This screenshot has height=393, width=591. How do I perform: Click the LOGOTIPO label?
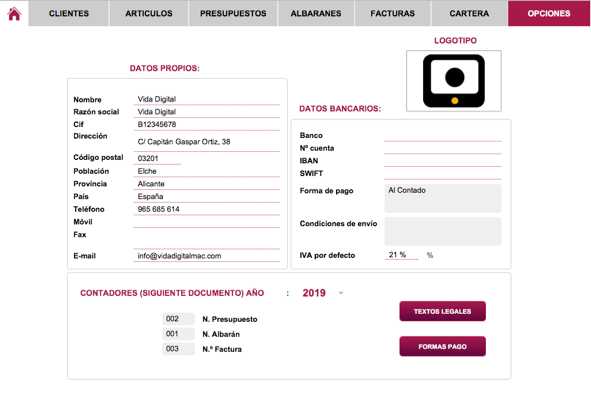(455, 41)
